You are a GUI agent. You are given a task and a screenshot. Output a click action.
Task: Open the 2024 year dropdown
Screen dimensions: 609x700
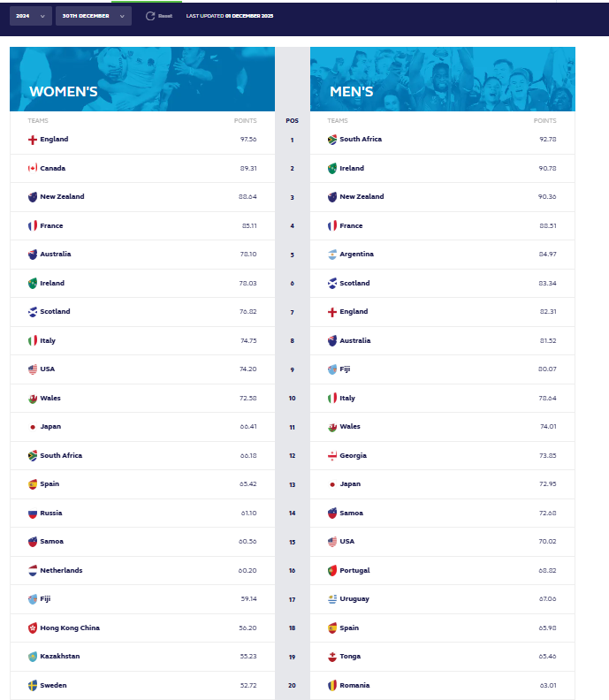click(x=31, y=16)
